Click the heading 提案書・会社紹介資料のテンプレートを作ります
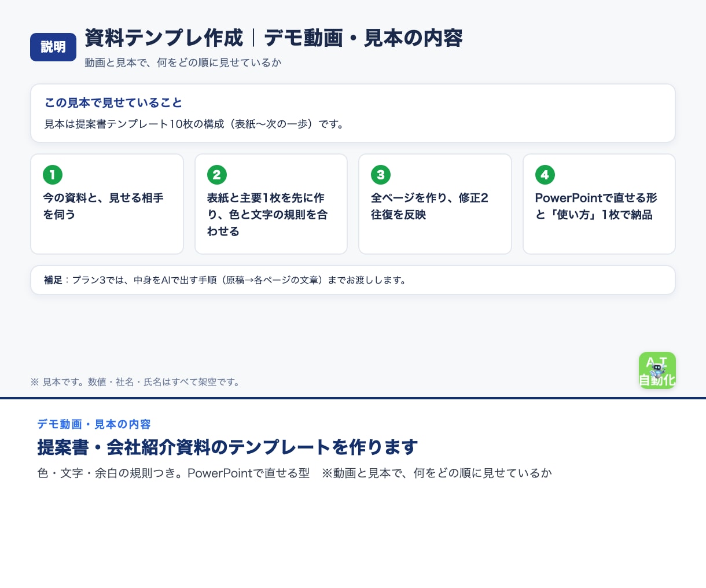 [x=227, y=447]
